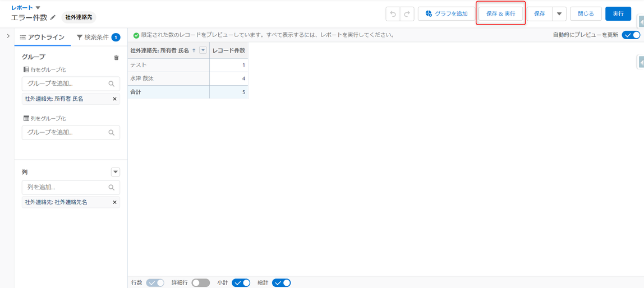This screenshot has width=644, height=288.
Task: Click search icon in 行をグループ化 field
Action: pos(111,83)
